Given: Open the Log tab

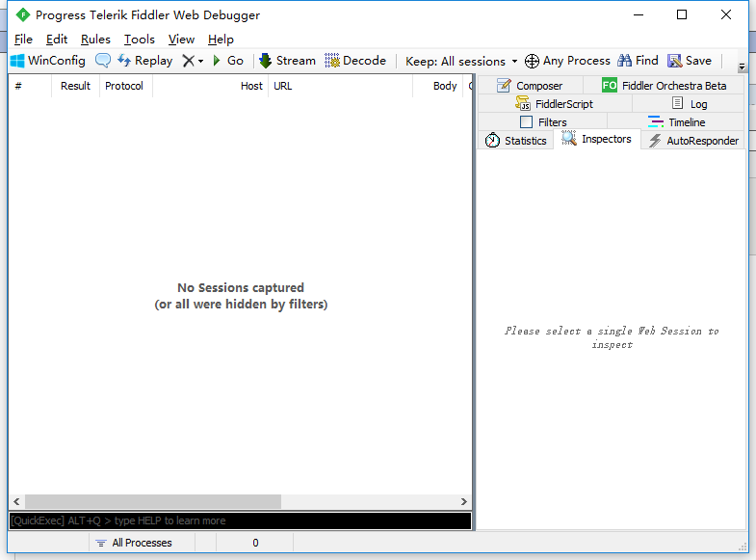Looking at the screenshot, I should (x=689, y=104).
